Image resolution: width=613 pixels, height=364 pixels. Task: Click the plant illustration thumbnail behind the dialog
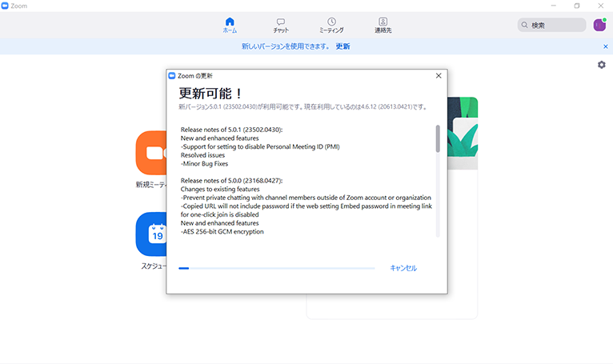pos(463,133)
